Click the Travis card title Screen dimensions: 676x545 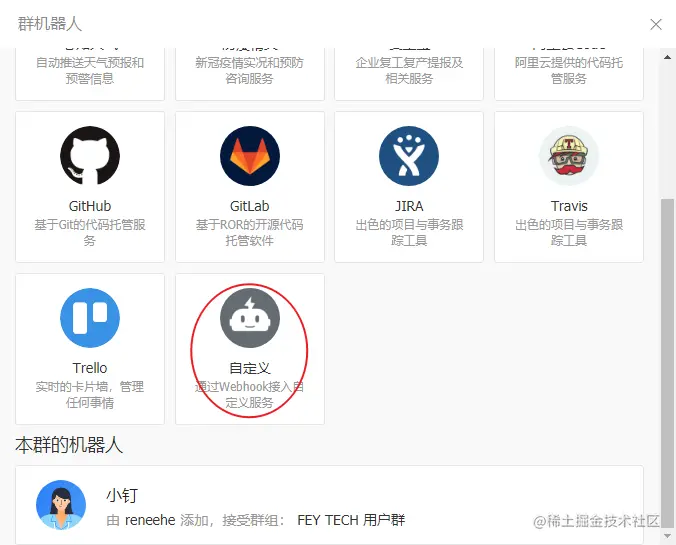tap(569, 206)
